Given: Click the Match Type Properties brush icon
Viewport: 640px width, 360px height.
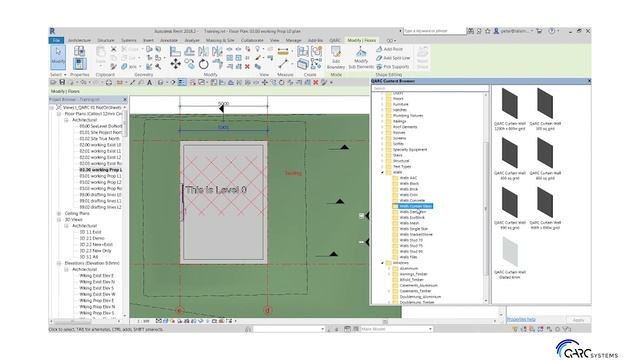Looking at the screenshot, I should pos(113,67).
